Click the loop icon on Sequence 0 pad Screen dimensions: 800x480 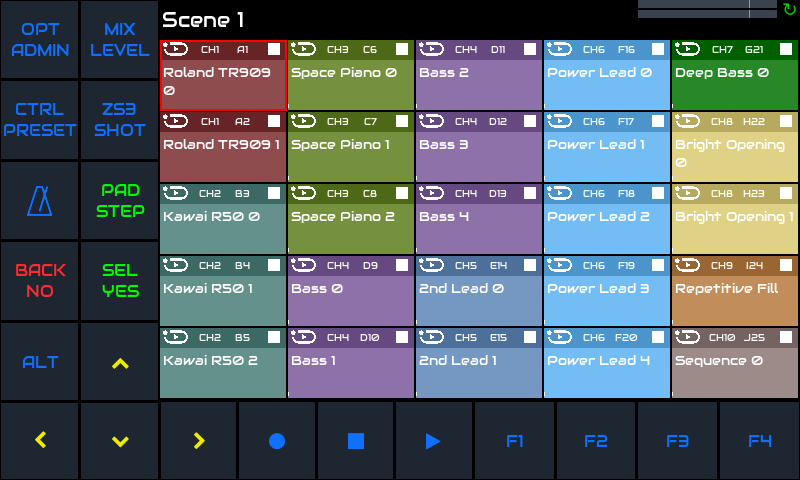tap(687, 337)
